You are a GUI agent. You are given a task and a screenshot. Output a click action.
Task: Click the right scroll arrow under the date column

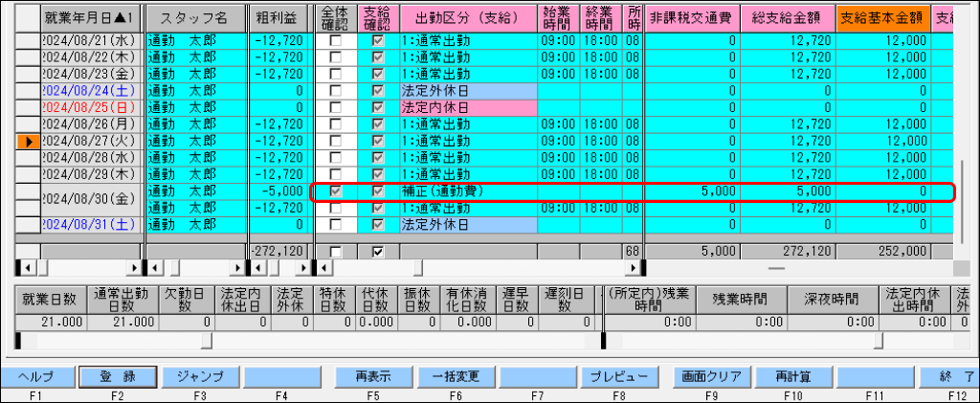[135, 267]
